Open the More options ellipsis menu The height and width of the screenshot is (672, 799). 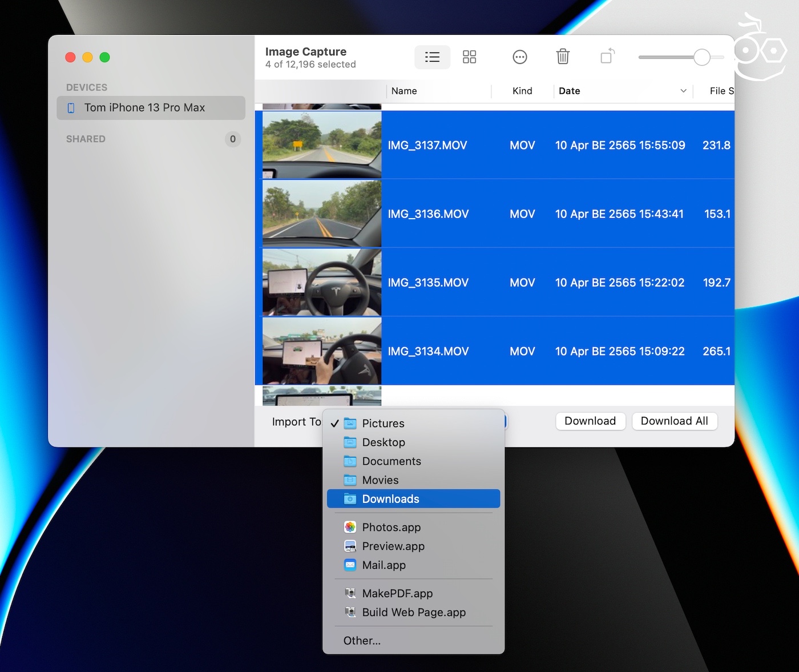tap(519, 57)
